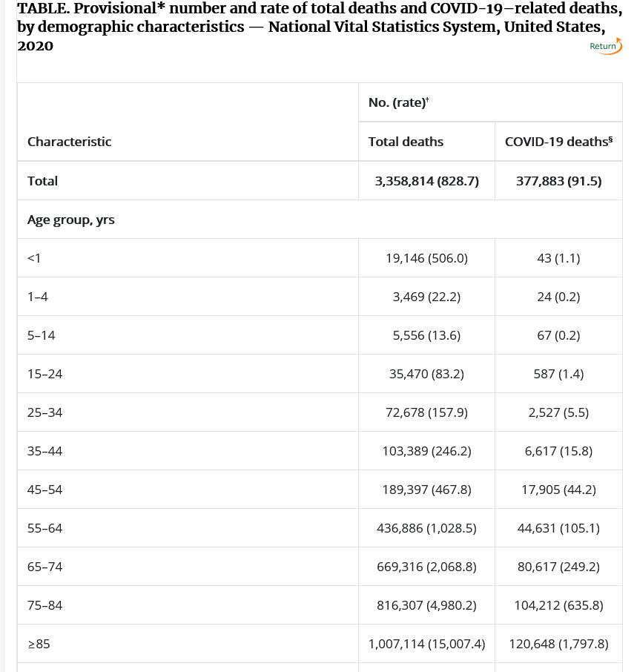Click the Total row label

click(x=42, y=181)
